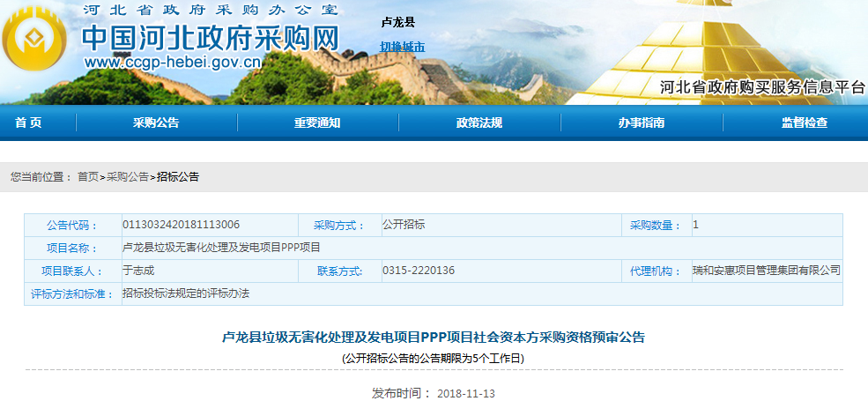Open the 办事指南 navigation item
The width and height of the screenshot is (868, 401).
pyautogui.click(x=642, y=123)
